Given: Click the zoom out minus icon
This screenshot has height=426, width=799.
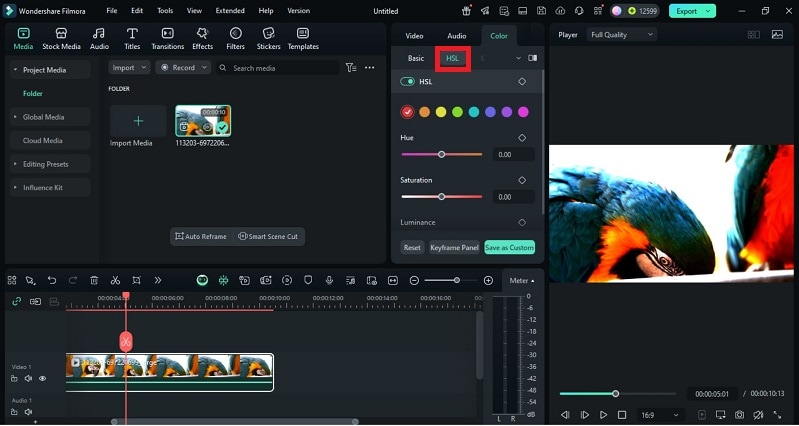Looking at the screenshot, I should click(414, 280).
